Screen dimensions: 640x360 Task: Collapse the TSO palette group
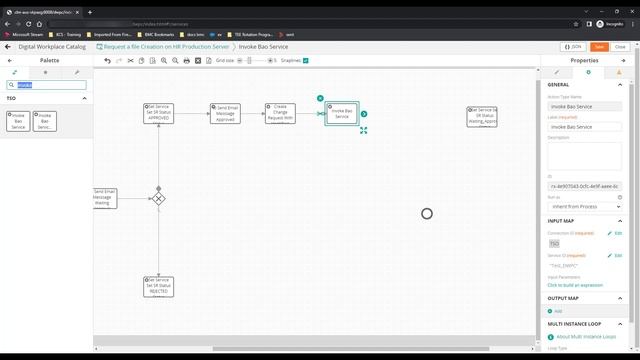pyautogui.click(x=84, y=98)
